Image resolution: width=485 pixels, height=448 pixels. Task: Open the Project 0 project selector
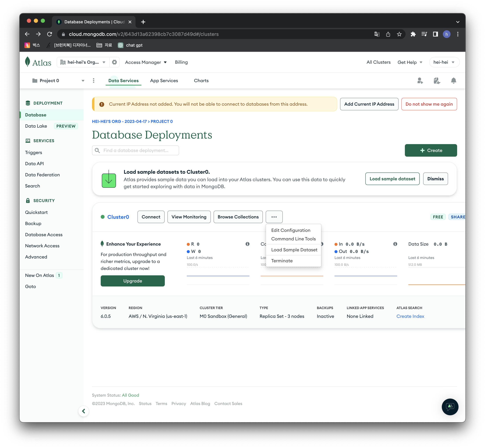pos(58,80)
